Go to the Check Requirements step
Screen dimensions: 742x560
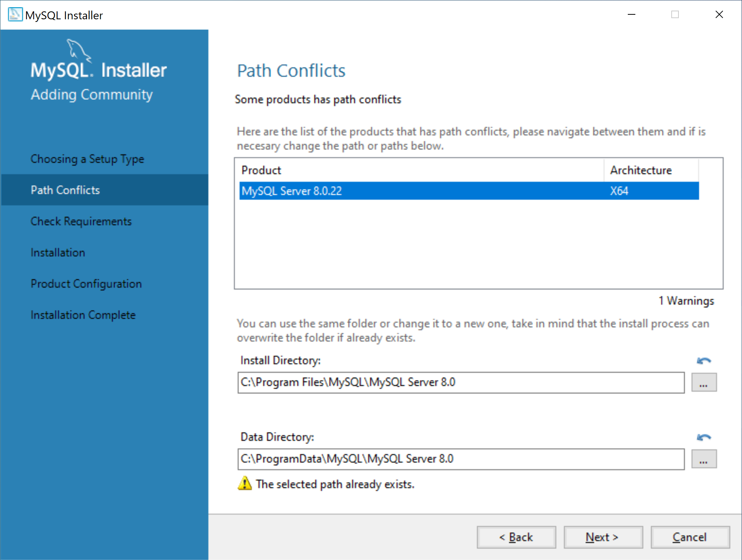tap(81, 221)
